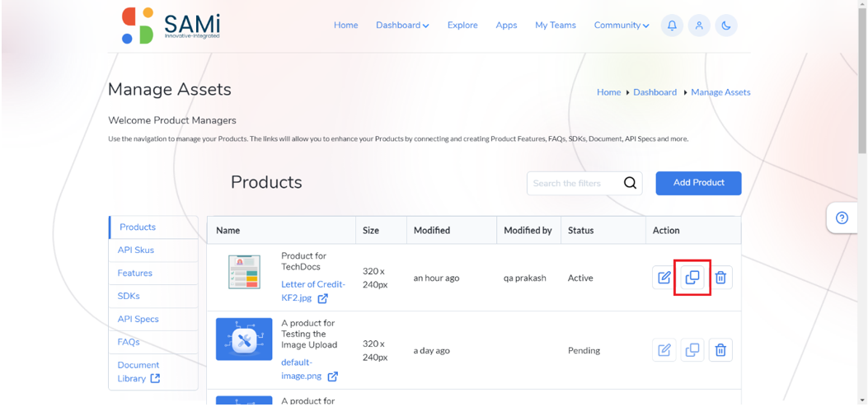Edit the Testing the Image Upload product
868x407 pixels.
tap(664, 350)
